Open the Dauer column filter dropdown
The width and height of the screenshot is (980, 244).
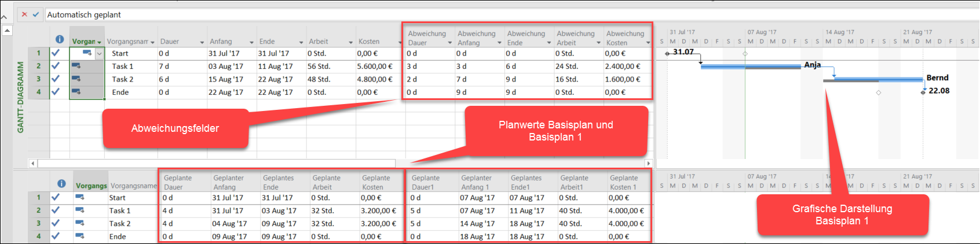pyautogui.click(x=202, y=42)
